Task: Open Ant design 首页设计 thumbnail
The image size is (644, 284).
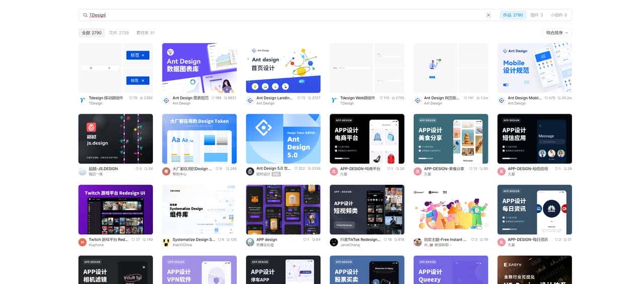Action: coord(283,68)
